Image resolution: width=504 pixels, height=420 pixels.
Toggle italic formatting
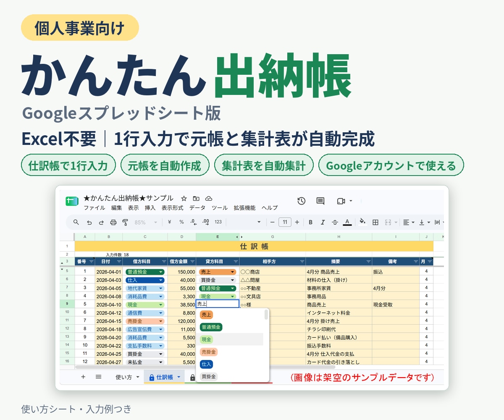click(x=323, y=222)
